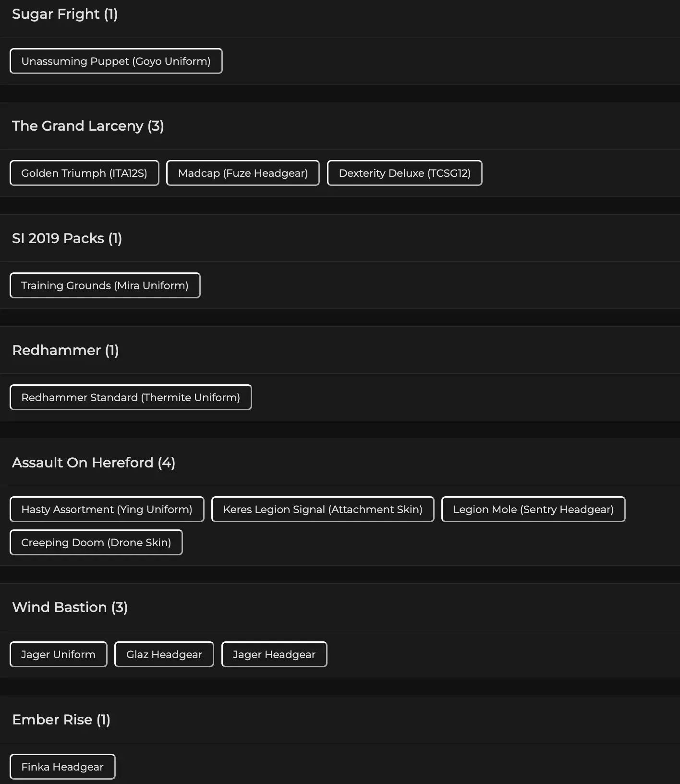
Task: Select the Wind Bastion (3) section title
Action: point(70,607)
